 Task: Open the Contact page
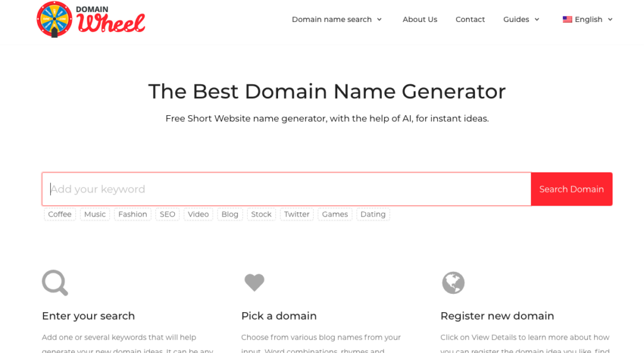(x=470, y=20)
